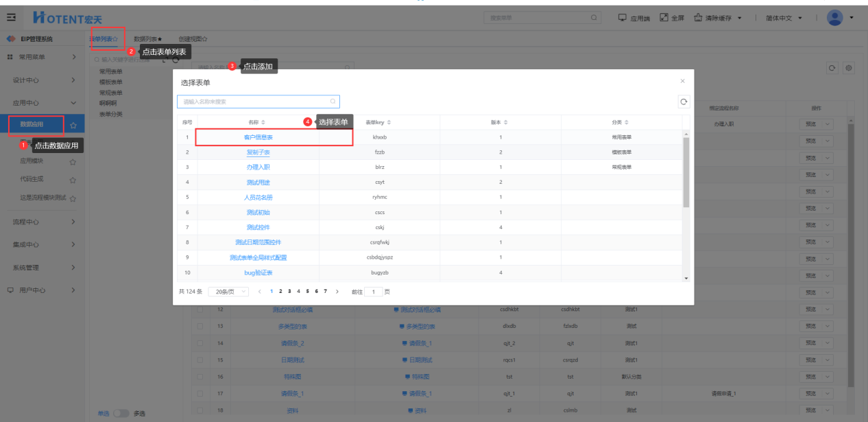Expand the 常用菜单 sidebar section
Viewport: 868px width, 422px height.
pyautogui.click(x=41, y=57)
